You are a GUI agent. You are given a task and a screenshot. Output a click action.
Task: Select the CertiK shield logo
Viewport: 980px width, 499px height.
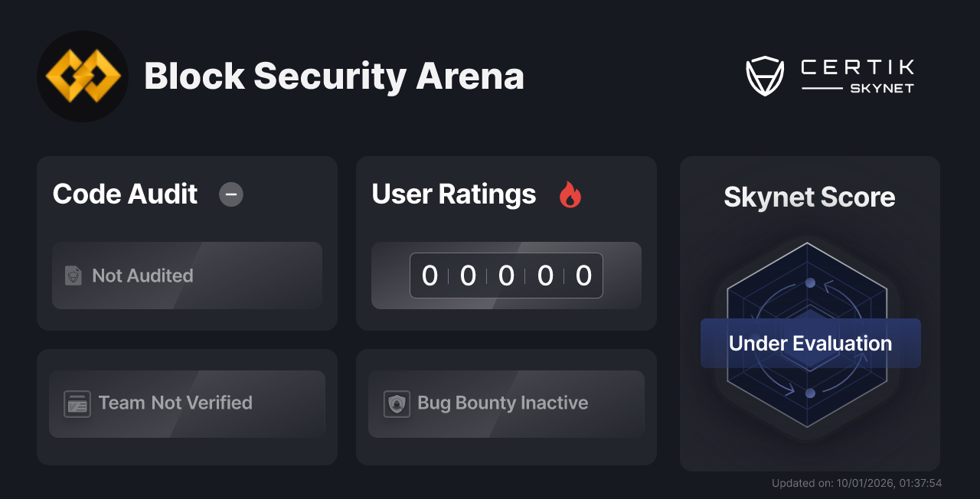coord(764,75)
